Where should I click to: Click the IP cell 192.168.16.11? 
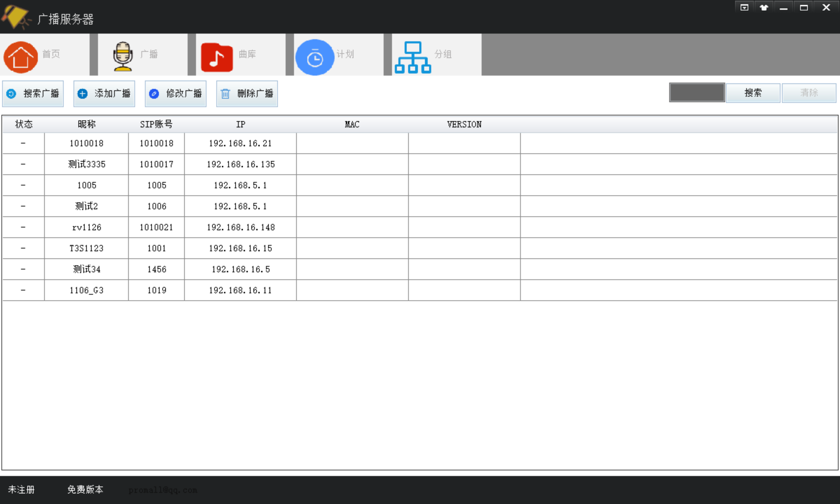[240, 290]
